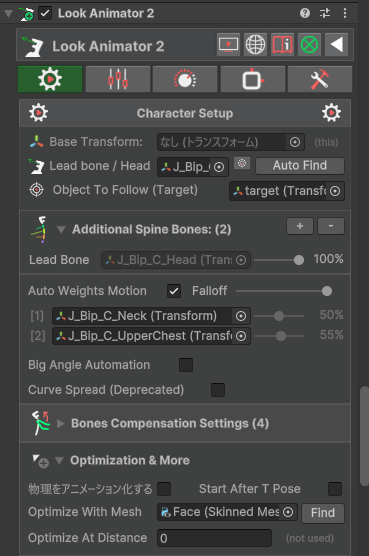Click the Optimize At Distance input field
369x556 pixels.
tap(214, 538)
